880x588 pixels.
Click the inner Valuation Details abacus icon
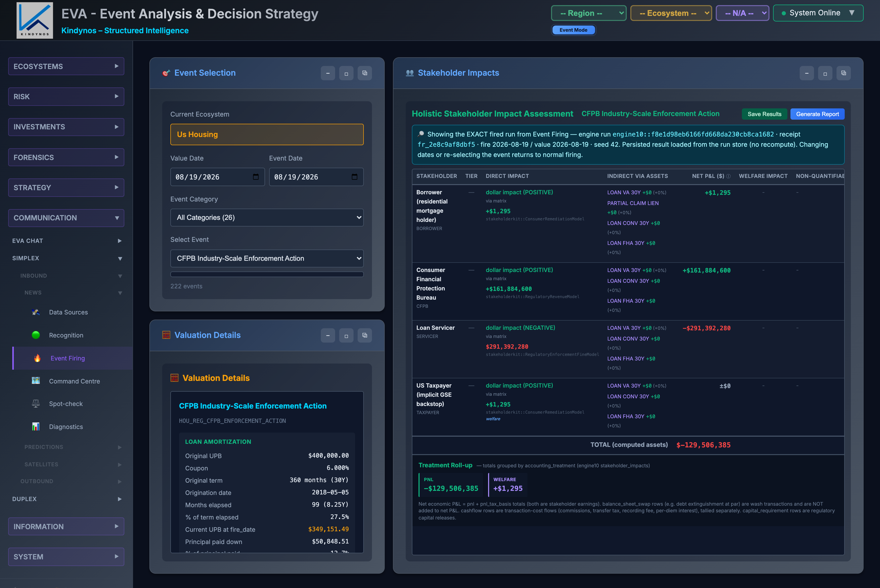click(x=174, y=378)
